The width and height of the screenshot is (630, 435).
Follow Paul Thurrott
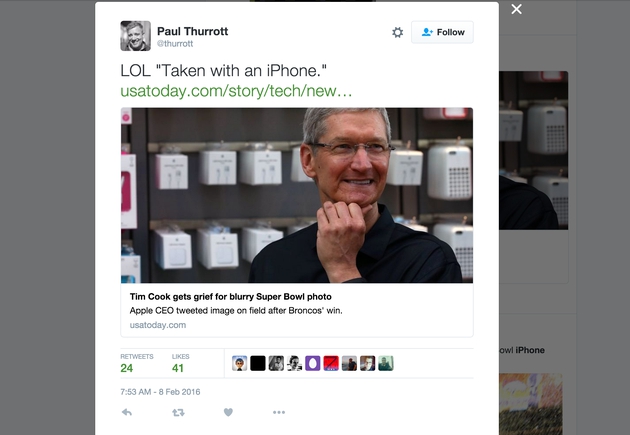click(442, 32)
